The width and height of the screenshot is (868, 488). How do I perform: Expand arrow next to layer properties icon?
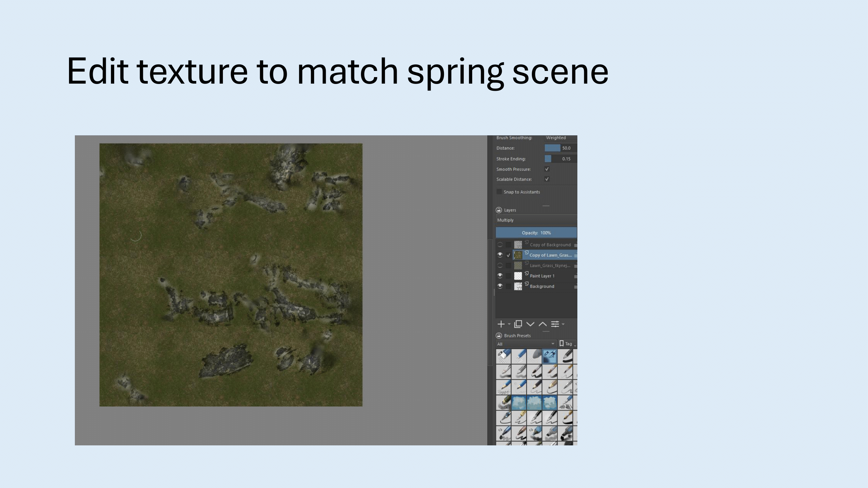[563, 324]
